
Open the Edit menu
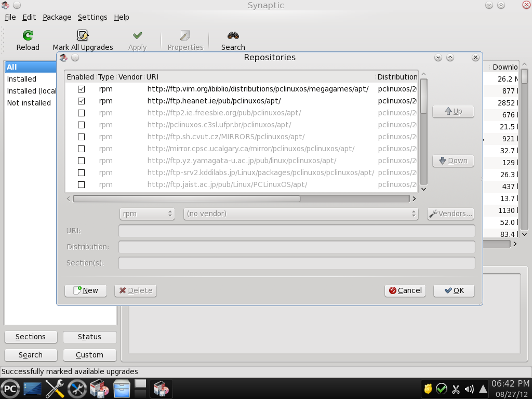tap(29, 17)
